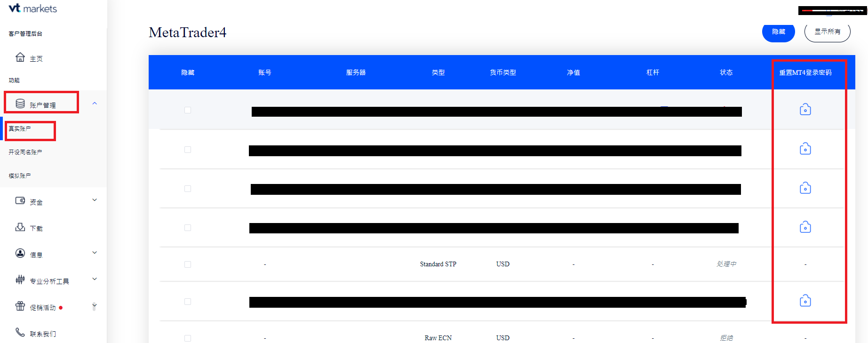Click the 显示所有 button

coord(828,32)
